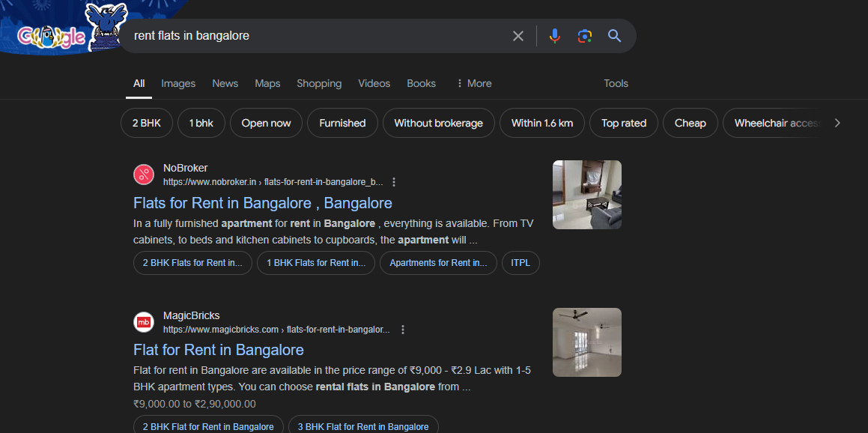This screenshot has width=868, height=433.
Task: Select the Furnished filter chip
Action: [x=343, y=123]
